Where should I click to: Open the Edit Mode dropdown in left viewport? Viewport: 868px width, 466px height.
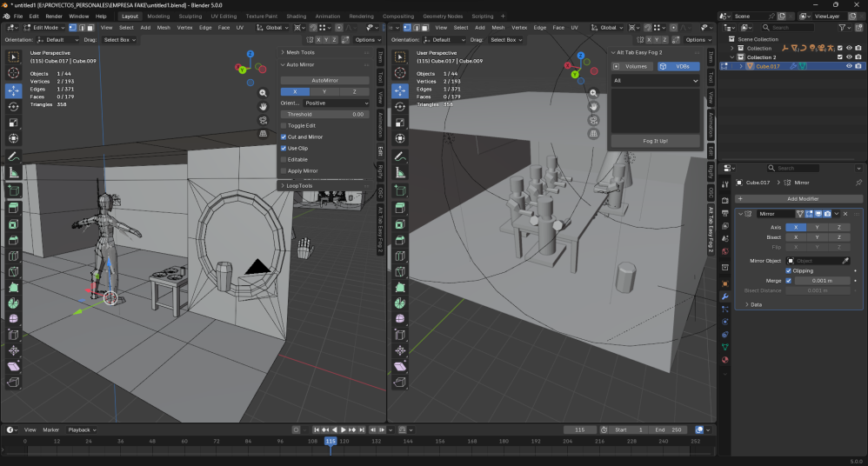coord(43,28)
